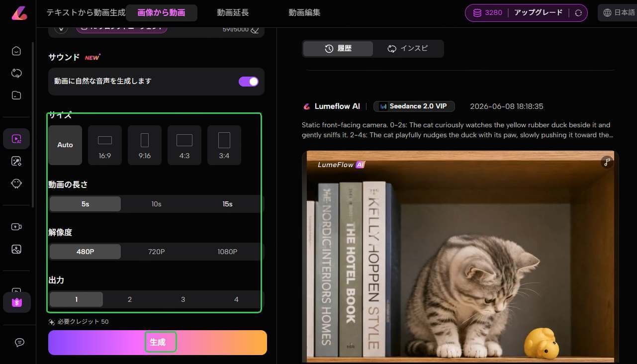
Task: Click the circular loop arrows sidebar icon
Action: 16,73
